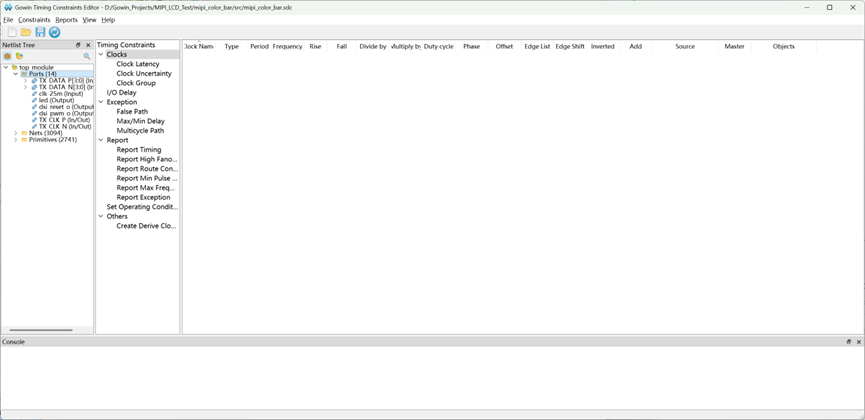Float the Console panel
The height and width of the screenshot is (420, 865).
tap(848, 342)
